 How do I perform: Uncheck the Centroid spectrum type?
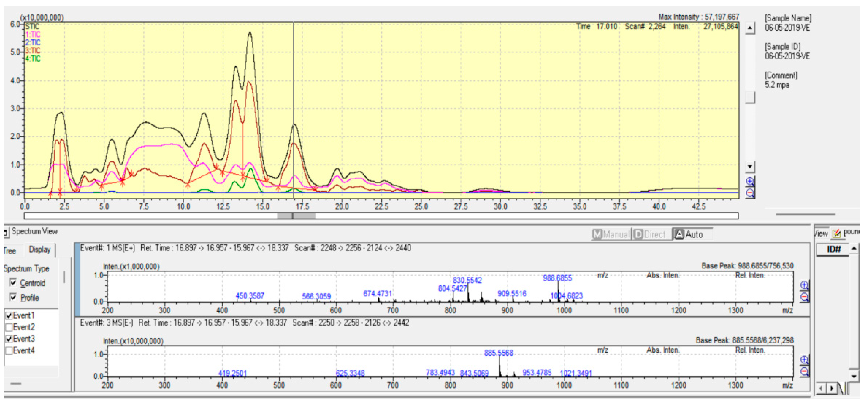(13, 282)
